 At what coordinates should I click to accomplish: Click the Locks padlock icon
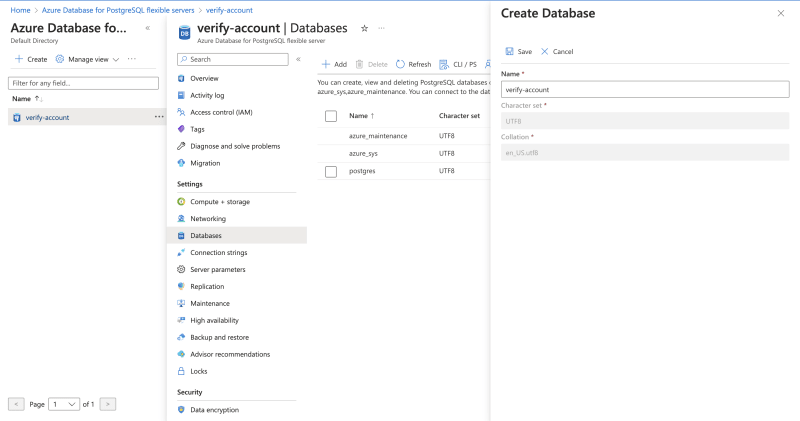[x=181, y=371]
